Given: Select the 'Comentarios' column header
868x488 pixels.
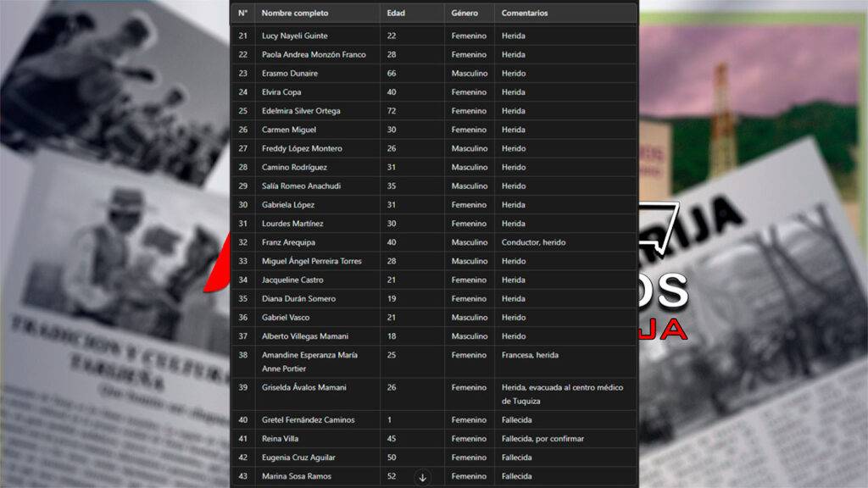Looking at the screenshot, I should coord(525,14).
